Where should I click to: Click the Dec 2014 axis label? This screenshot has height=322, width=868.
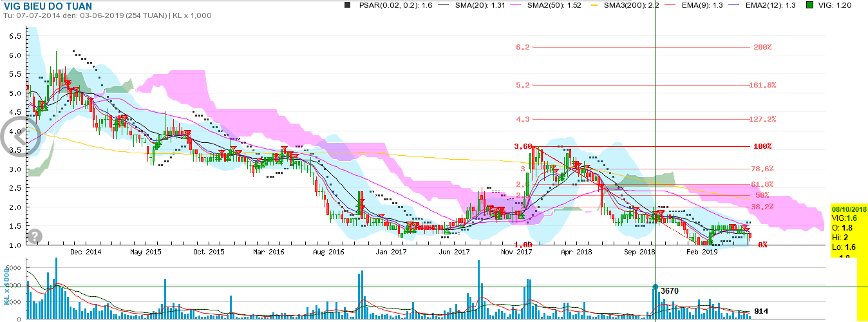(86, 252)
